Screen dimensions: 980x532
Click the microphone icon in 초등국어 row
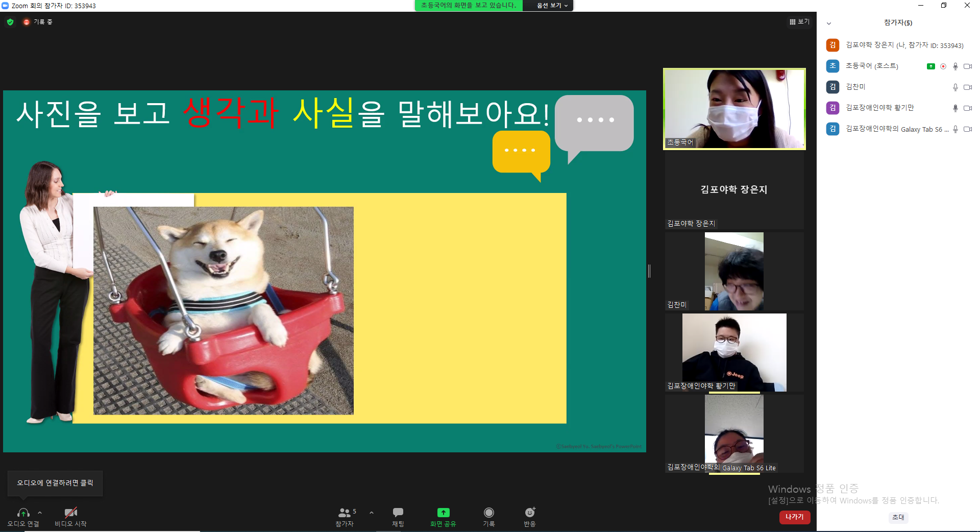pos(955,66)
